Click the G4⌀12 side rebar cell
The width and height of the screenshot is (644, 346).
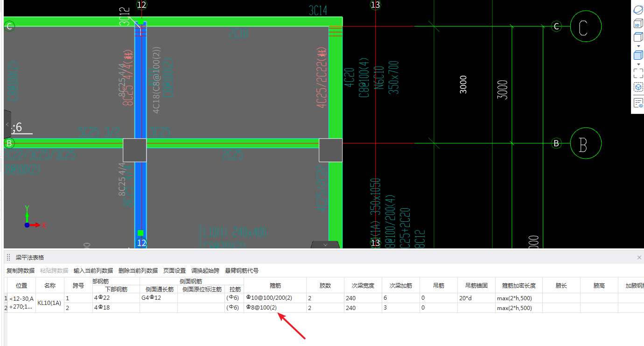click(159, 298)
